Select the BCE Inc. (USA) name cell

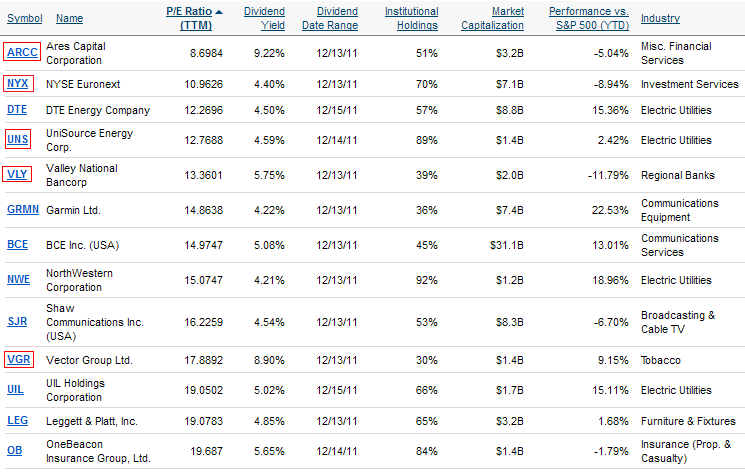click(x=83, y=246)
